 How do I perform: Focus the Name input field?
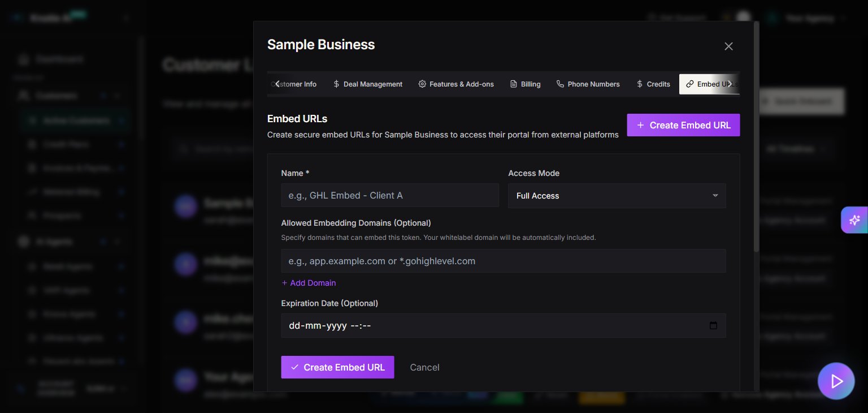pyautogui.click(x=390, y=195)
